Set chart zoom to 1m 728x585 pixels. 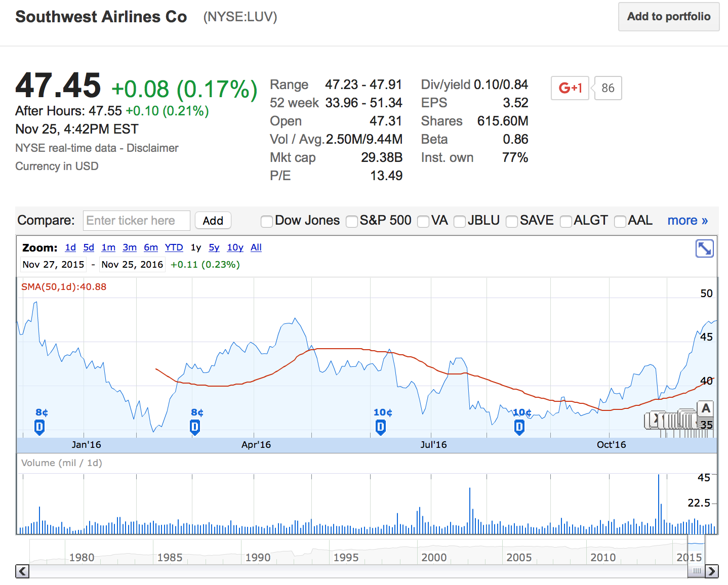(x=108, y=247)
